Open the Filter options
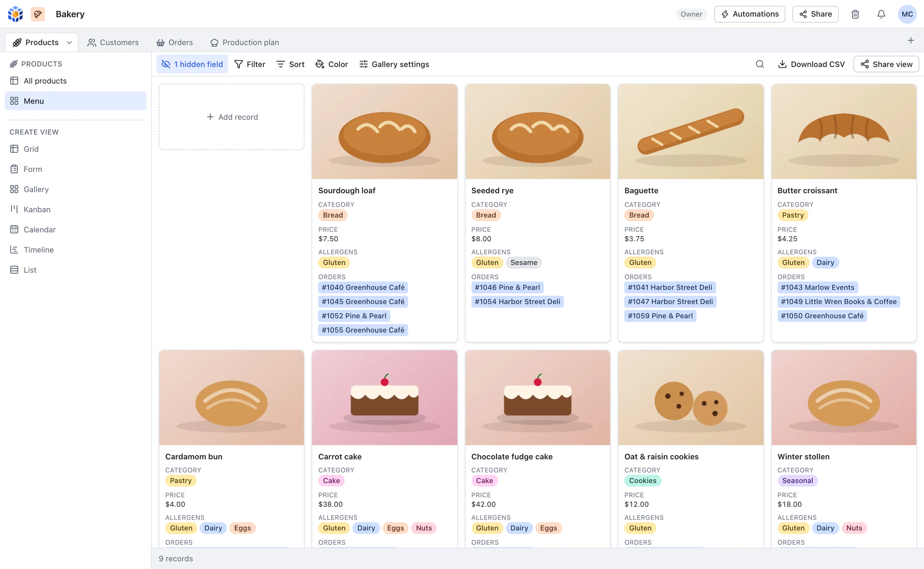This screenshot has height=569, width=924. (x=250, y=64)
